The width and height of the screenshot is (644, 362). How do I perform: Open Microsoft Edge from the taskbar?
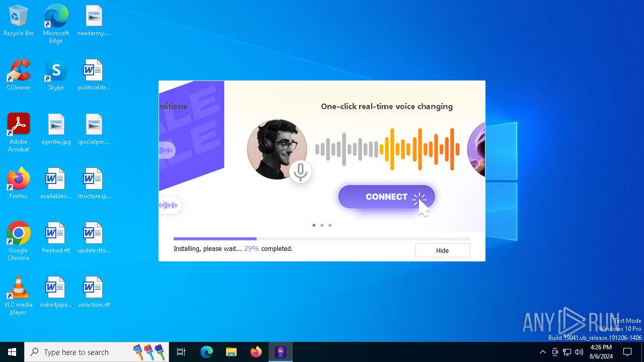pyautogui.click(x=207, y=352)
